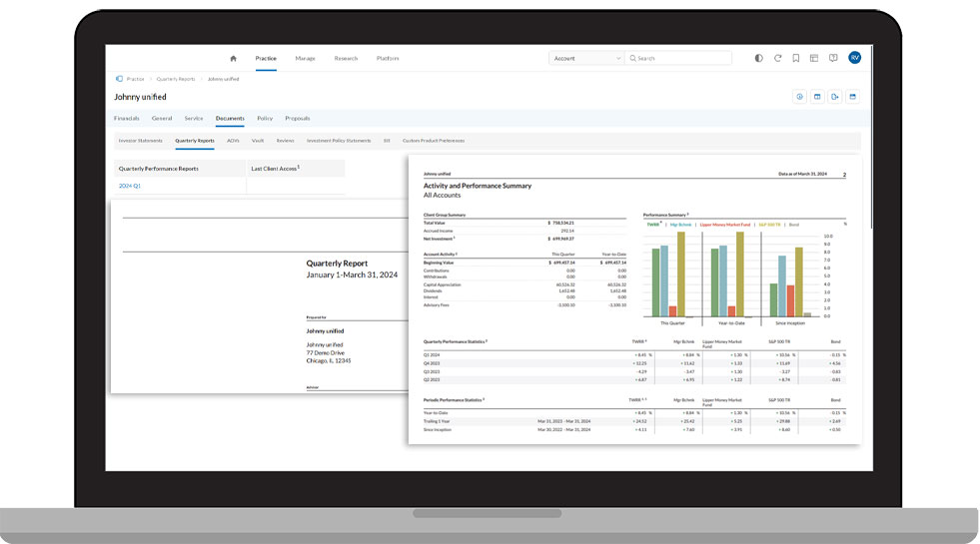Click the export document icon button
980x544 pixels.
834,97
